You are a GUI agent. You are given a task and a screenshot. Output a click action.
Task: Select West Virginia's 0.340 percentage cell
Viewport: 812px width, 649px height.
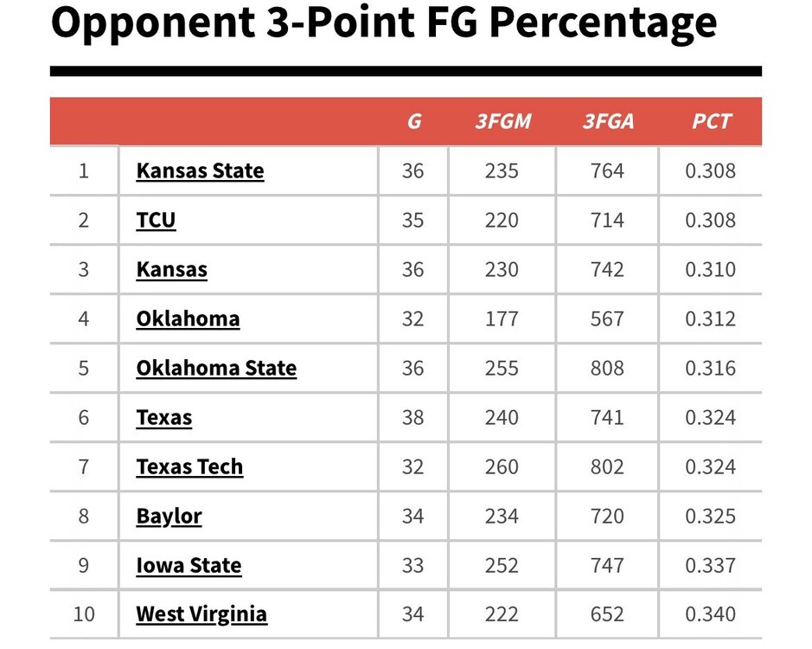click(710, 615)
